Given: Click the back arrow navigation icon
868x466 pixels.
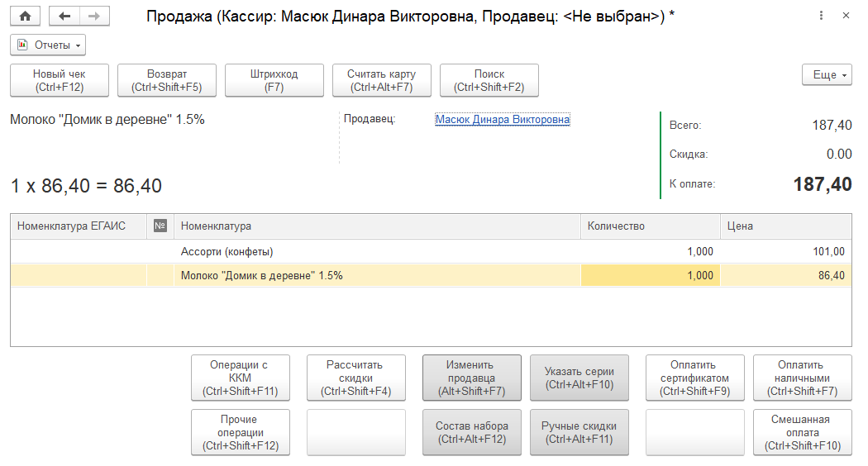Looking at the screenshot, I should [65, 16].
